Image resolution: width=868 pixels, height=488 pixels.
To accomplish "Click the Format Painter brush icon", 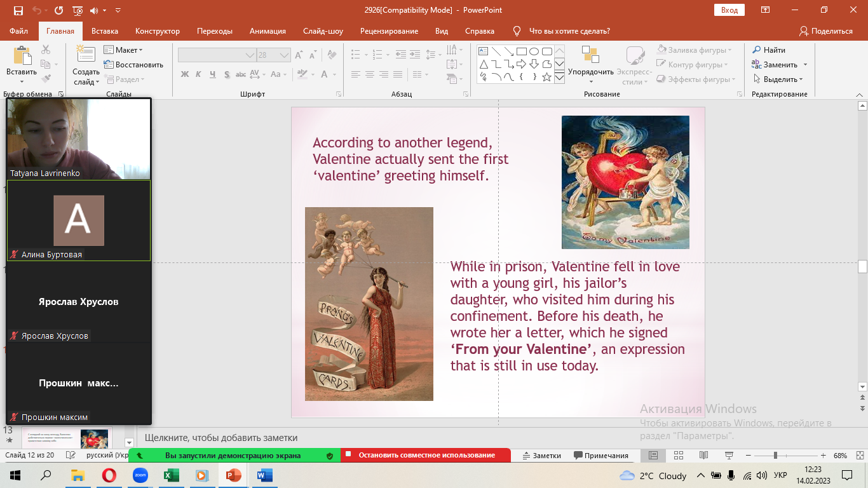I will 46,79.
